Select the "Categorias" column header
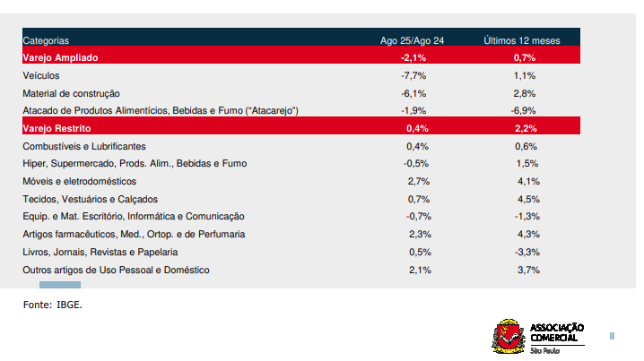The height and width of the screenshot is (361, 644). tap(46, 40)
